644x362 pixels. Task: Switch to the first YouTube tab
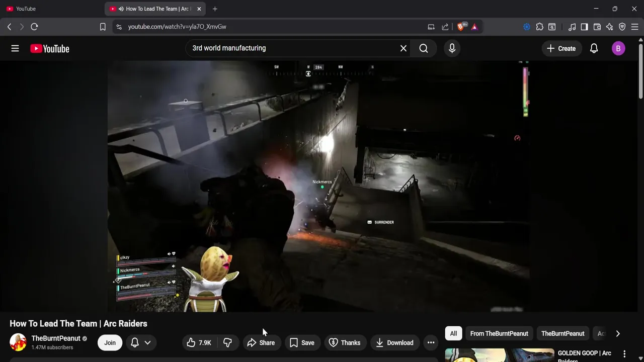[x=52, y=9]
